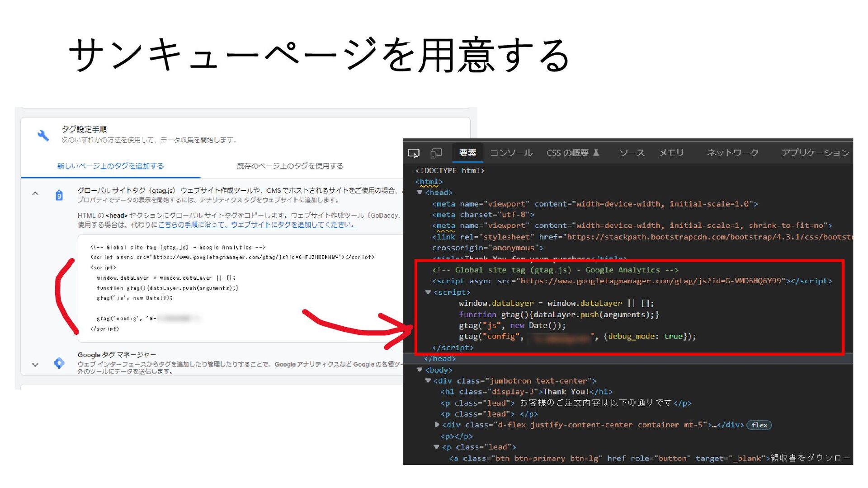
Task: Select the p lead お客様のご注文内容 line
Action: coord(566,403)
